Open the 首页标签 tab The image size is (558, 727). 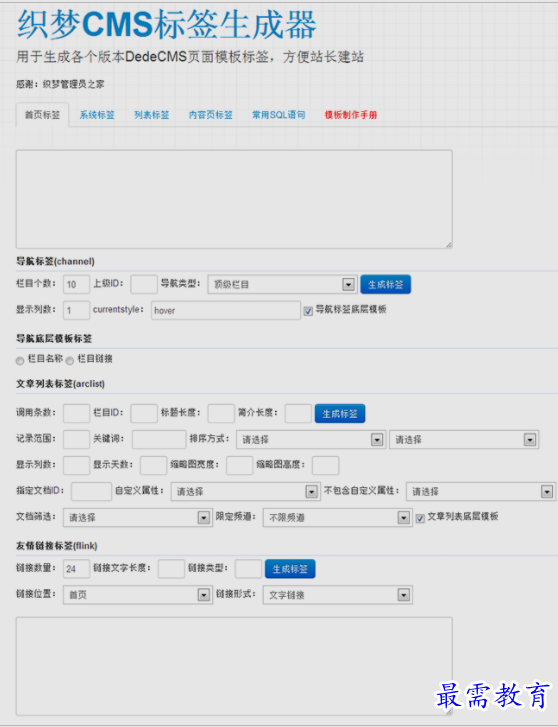click(42, 115)
